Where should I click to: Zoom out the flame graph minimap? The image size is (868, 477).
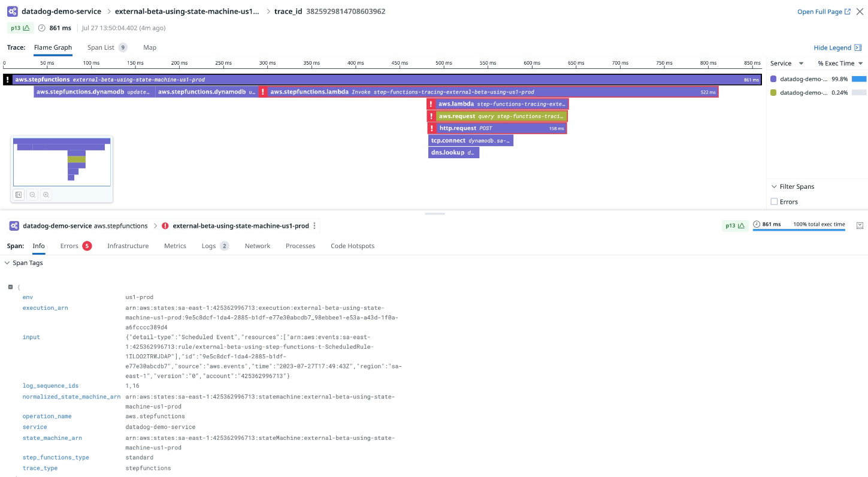pyautogui.click(x=32, y=195)
